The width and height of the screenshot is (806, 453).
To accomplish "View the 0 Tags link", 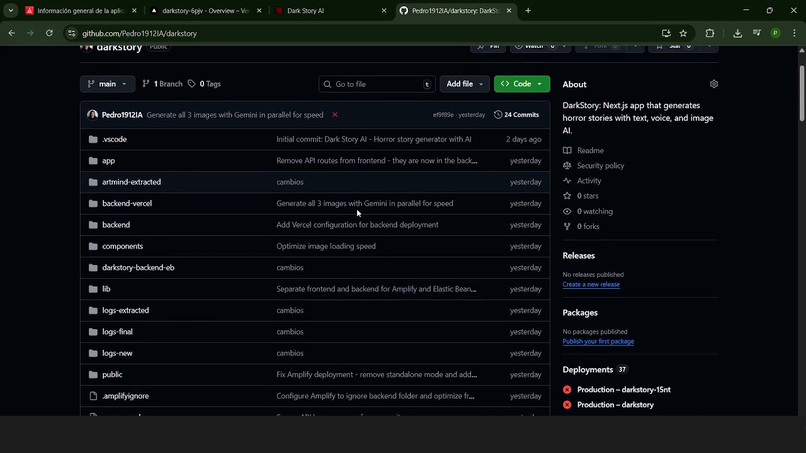I will [x=205, y=84].
